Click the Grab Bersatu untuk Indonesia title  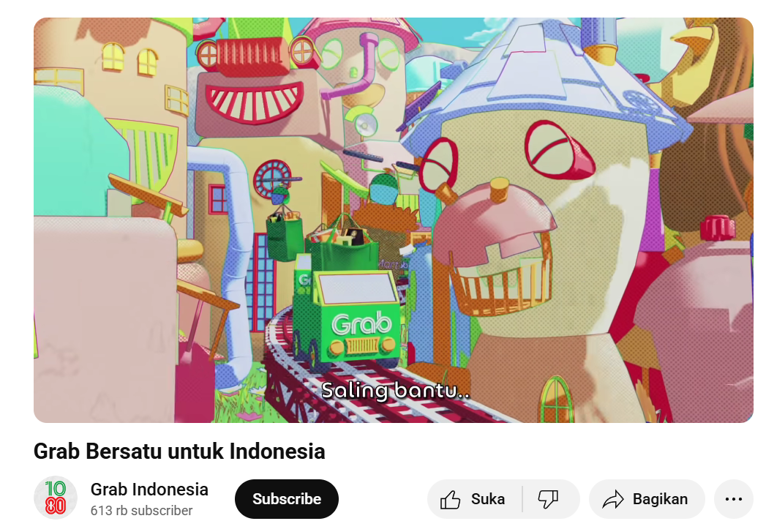point(179,451)
